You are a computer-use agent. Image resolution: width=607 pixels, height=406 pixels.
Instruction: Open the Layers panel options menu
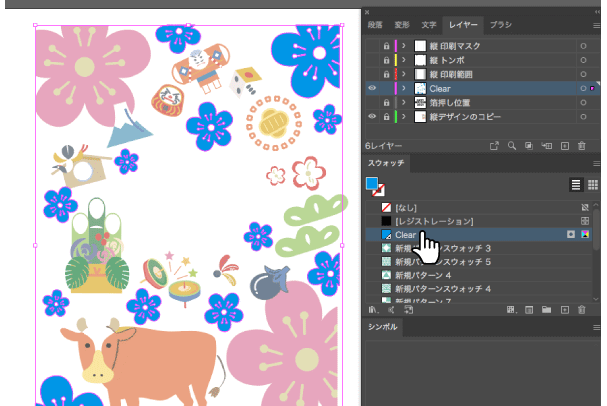click(597, 23)
